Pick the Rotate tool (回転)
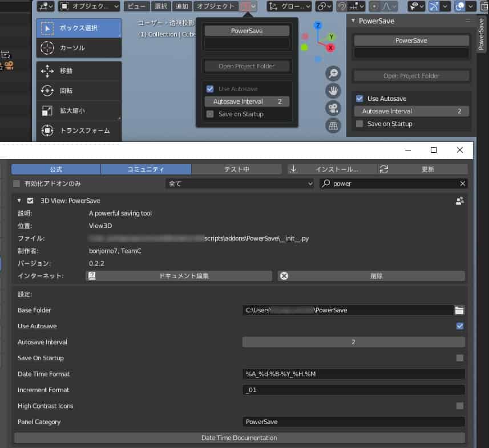489x448 pixels. [79, 91]
